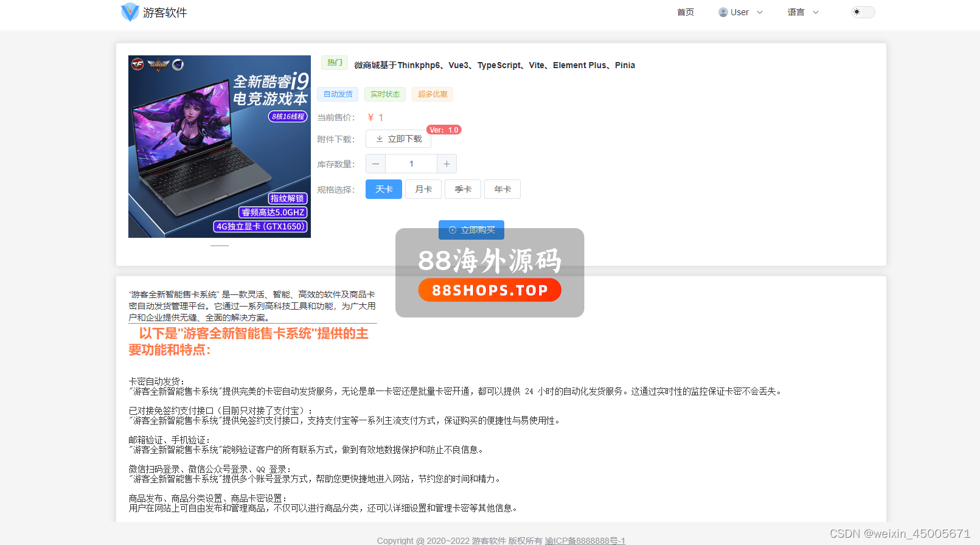Click the 超多优惠 tag
The width and height of the screenshot is (980, 545).
[x=433, y=94]
